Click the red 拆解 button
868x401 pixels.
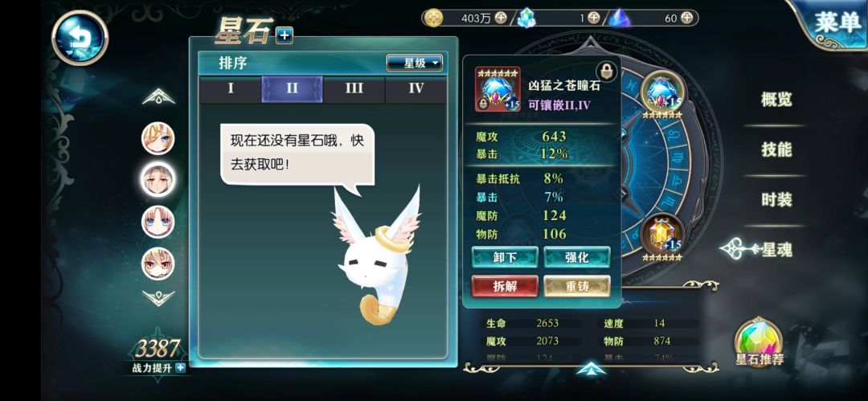[x=504, y=286]
